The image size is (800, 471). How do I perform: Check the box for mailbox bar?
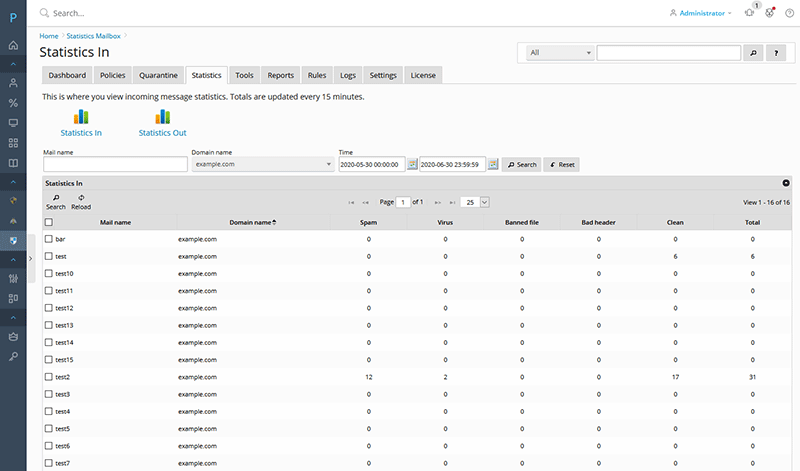pos(48,239)
